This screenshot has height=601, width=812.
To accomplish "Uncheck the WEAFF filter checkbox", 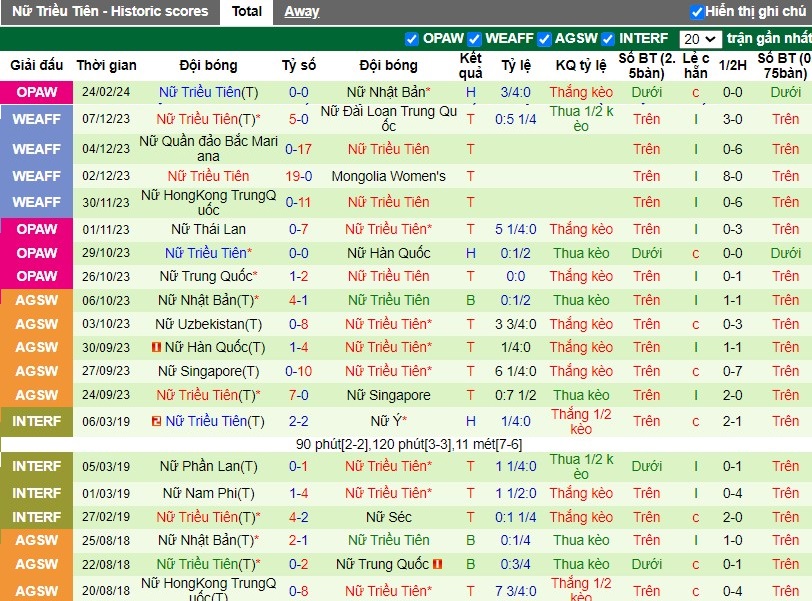I will click(x=474, y=39).
